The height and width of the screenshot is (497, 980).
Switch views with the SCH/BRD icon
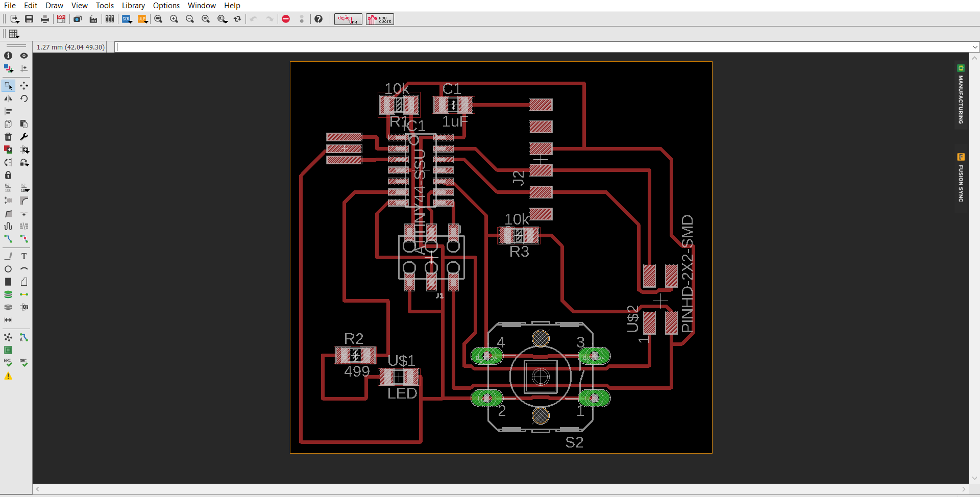click(x=61, y=19)
